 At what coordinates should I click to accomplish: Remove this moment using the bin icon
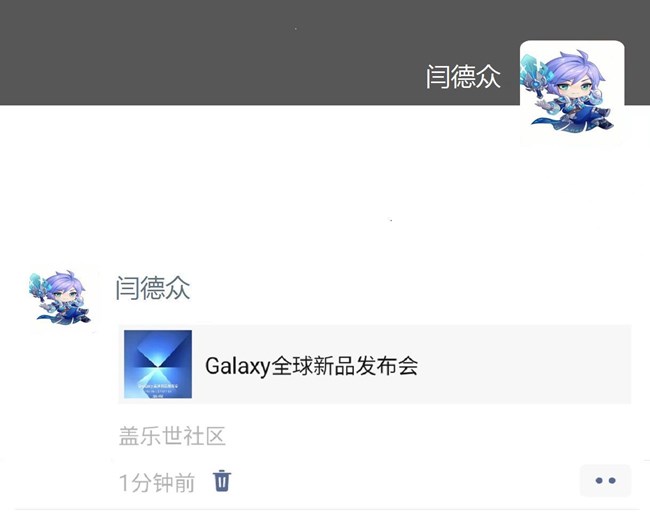pyautogui.click(x=222, y=481)
